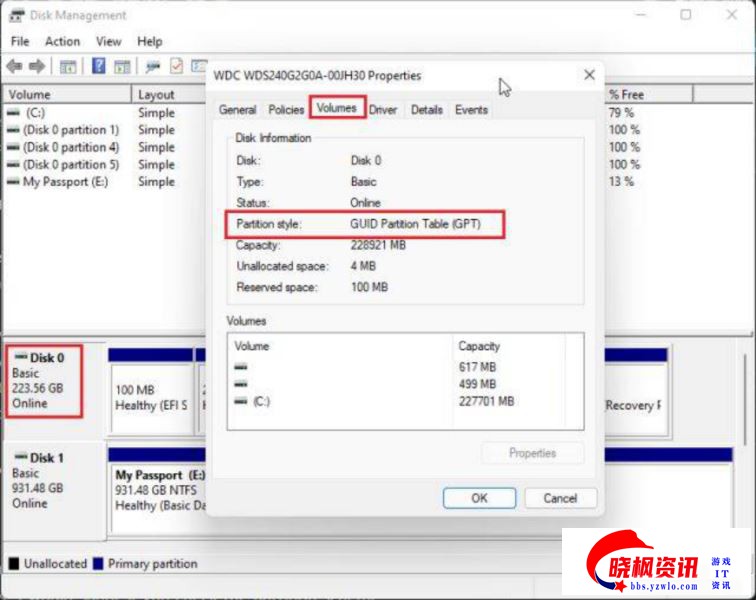Open the Events tab
The height and width of the screenshot is (600, 756).
point(471,110)
